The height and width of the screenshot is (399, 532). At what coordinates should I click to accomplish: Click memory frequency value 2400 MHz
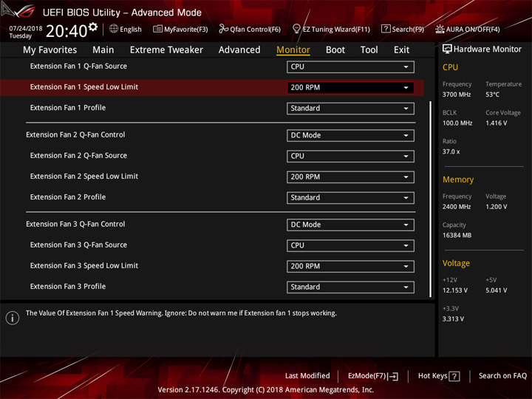(x=457, y=207)
